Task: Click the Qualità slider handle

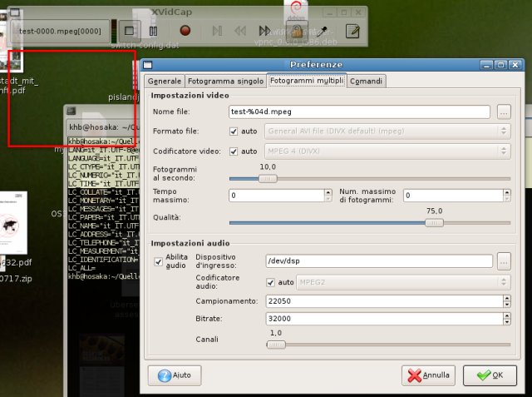Action: pos(434,223)
